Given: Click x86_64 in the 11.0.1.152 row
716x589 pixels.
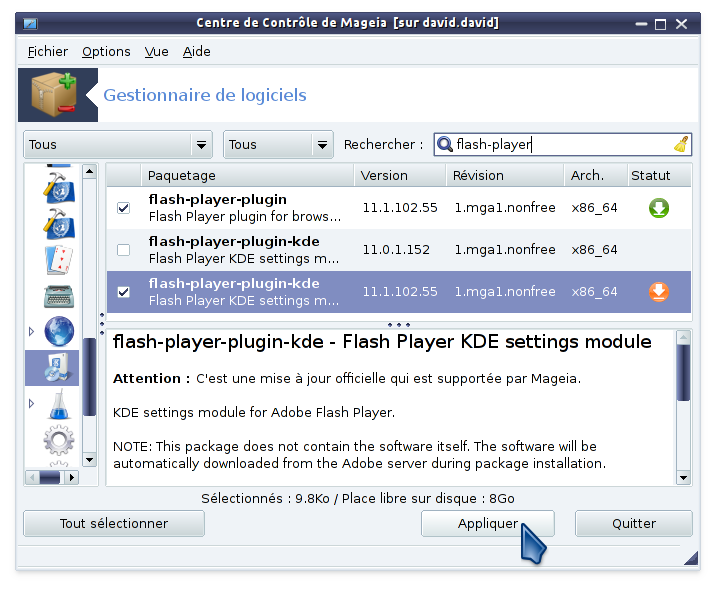Looking at the screenshot, I should (594, 250).
